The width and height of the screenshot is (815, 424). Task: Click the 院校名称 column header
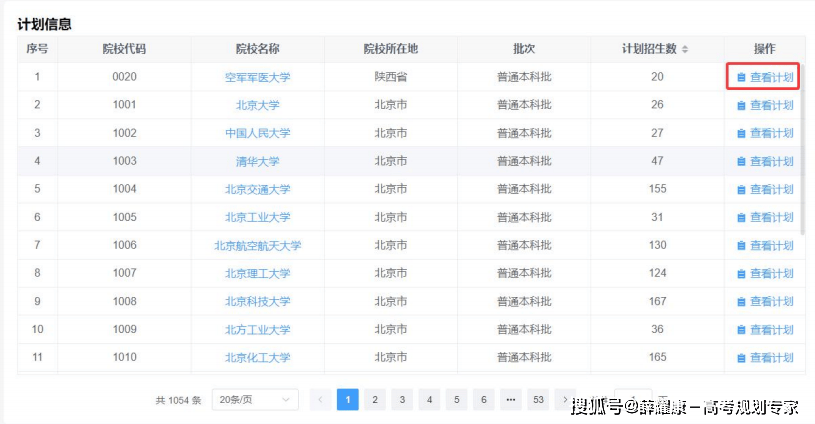tap(258, 49)
